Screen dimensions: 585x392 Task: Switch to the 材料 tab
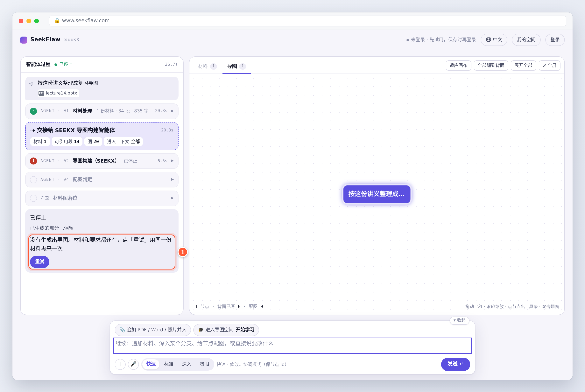tap(207, 66)
